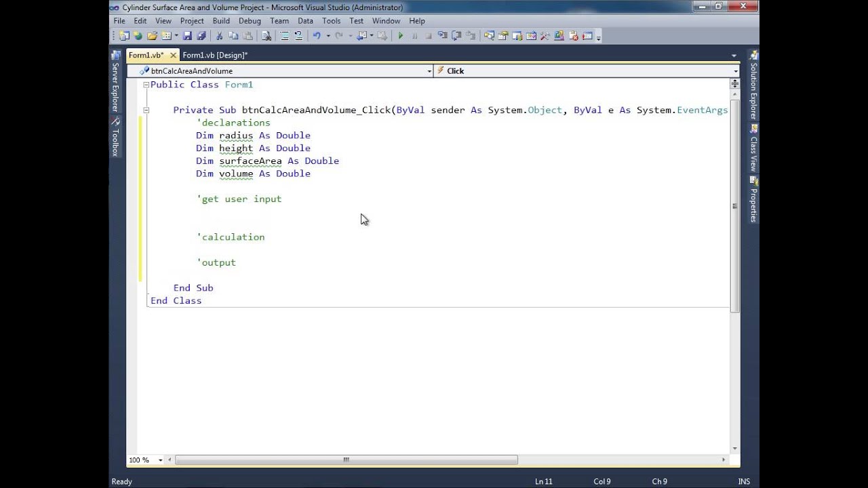
Task: Comment out selected lines icon
Action: [x=285, y=35]
